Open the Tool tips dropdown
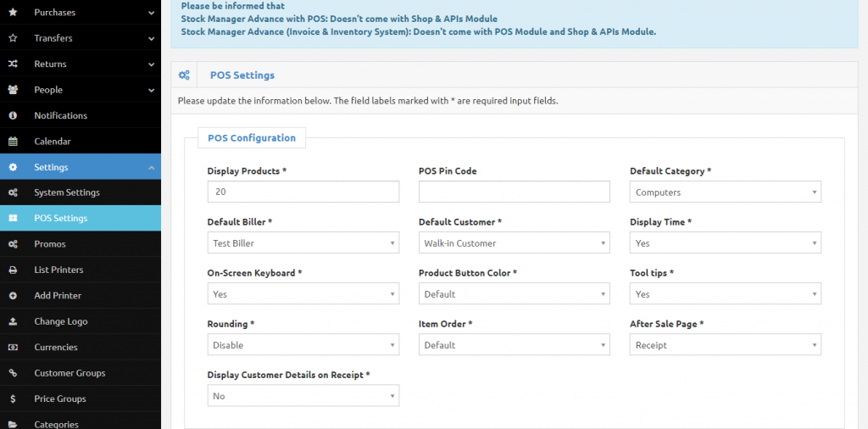Image resolution: width=868 pixels, height=429 pixels. [x=726, y=294]
